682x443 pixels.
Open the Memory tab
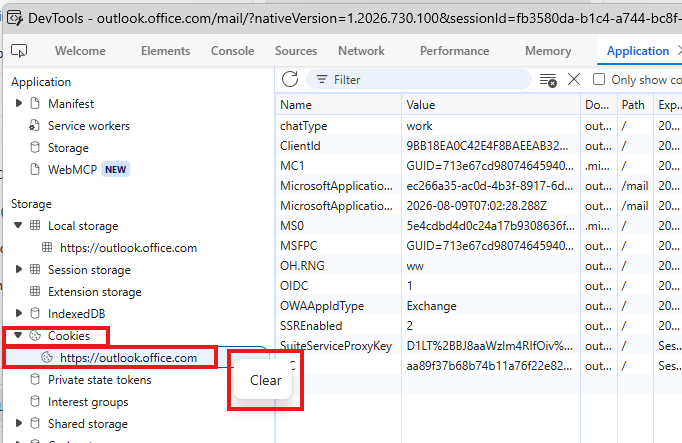548,51
